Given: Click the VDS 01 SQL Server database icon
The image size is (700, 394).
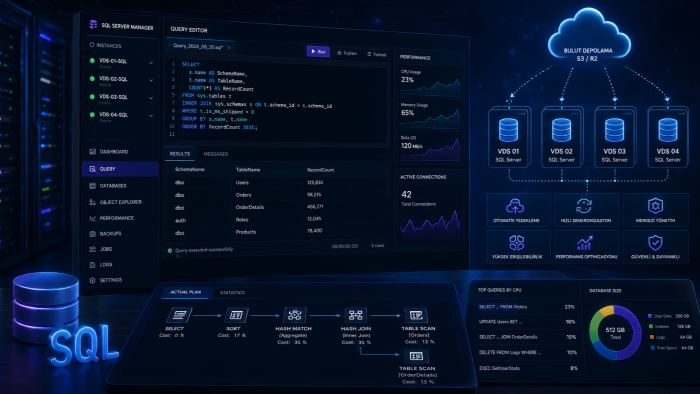Looking at the screenshot, I should (x=508, y=130).
